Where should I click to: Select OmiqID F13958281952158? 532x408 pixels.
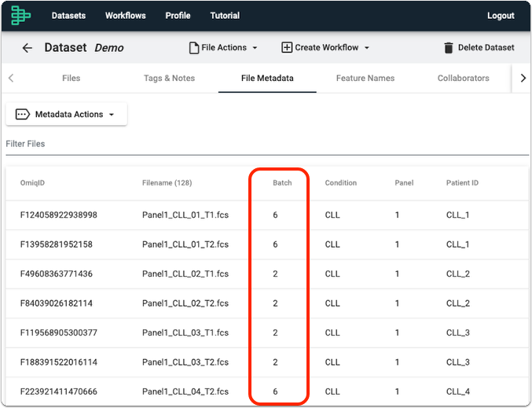(x=57, y=244)
